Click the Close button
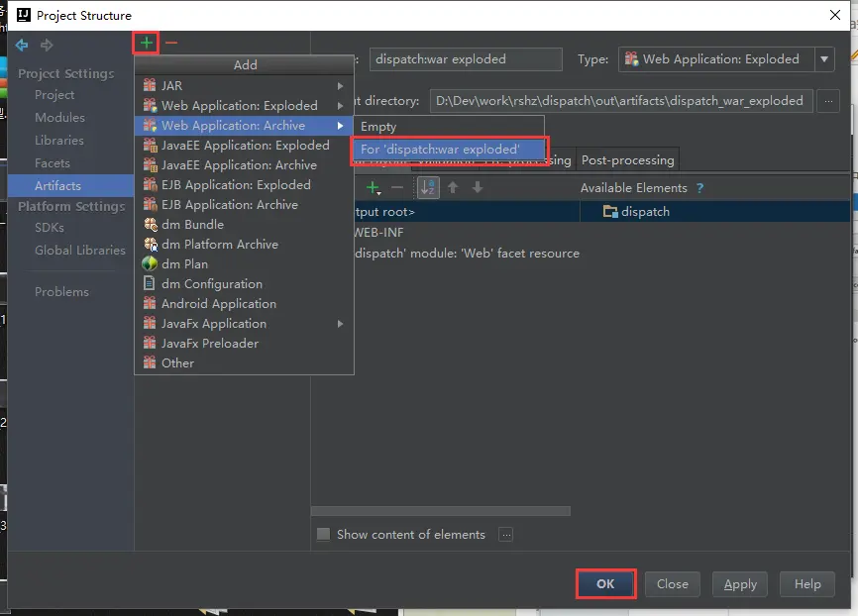This screenshot has height=616, width=858. click(673, 583)
